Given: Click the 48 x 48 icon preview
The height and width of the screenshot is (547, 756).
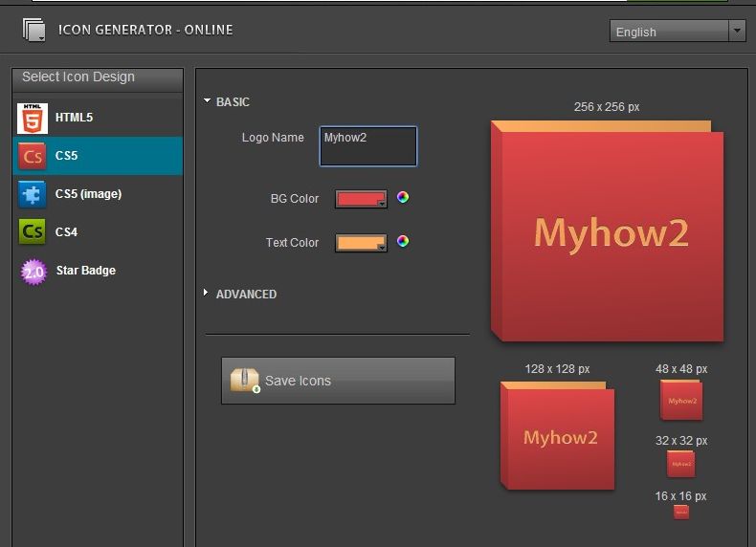Looking at the screenshot, I should pos(681,400).
